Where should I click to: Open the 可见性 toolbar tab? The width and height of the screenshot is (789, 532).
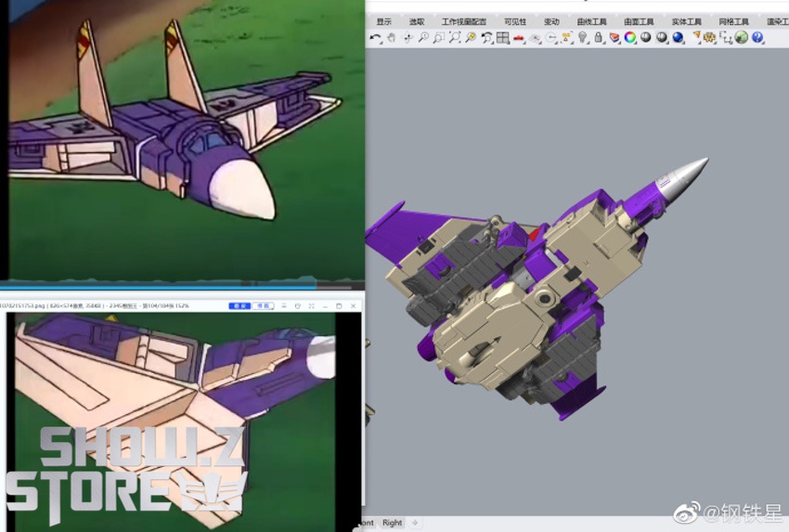(515, 21)
